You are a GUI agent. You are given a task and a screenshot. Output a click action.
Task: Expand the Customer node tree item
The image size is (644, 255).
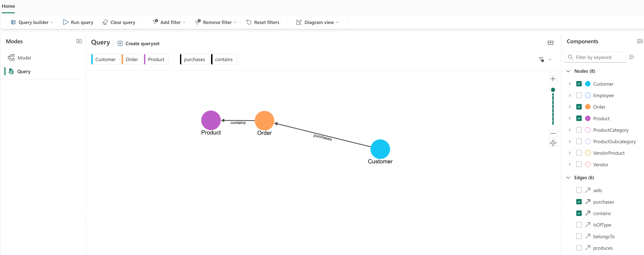[x=570, y=84]
